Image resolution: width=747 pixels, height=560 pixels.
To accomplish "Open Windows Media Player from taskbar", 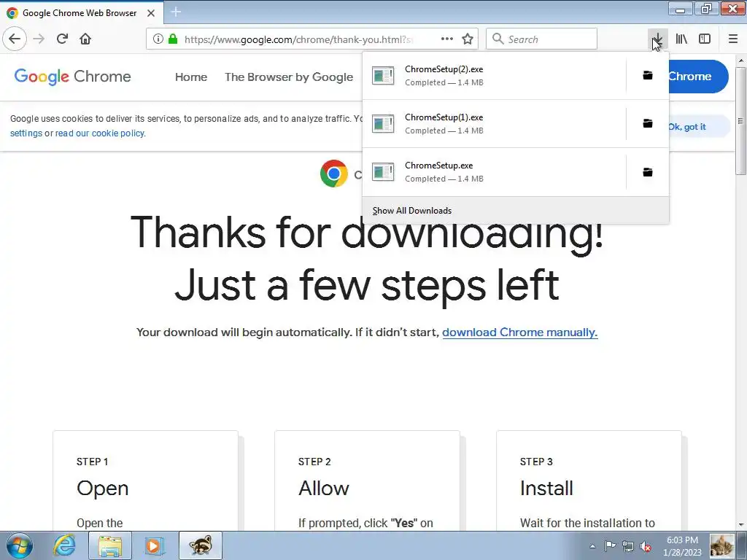I will coord(154,545).
